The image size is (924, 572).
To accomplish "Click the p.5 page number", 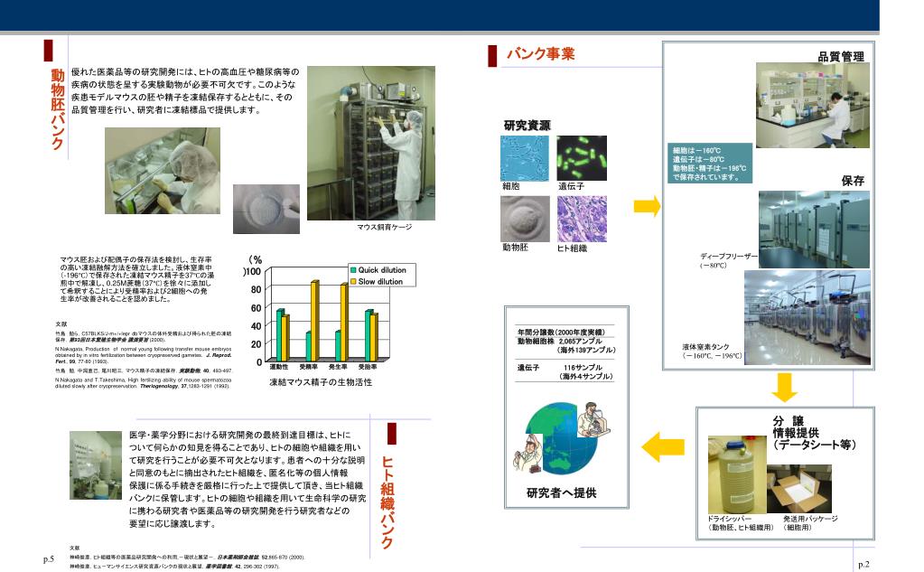I will tap(48, 559).
